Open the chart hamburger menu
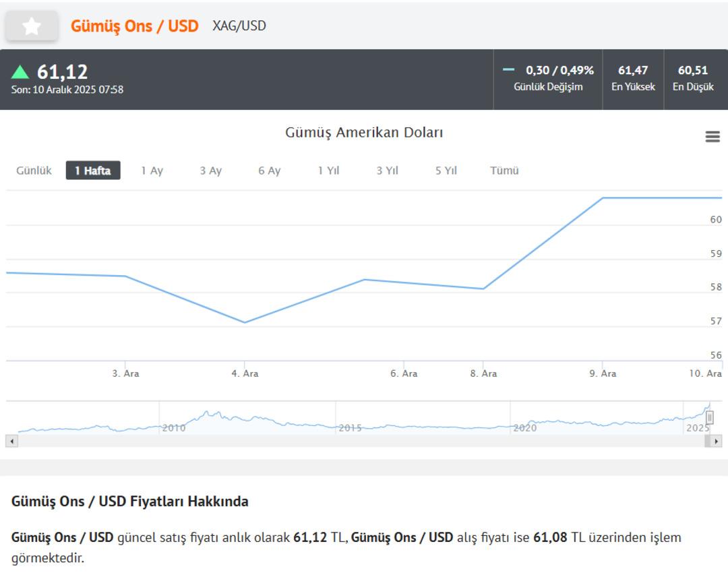This screenshot has height=573, width=728. [x=712, y=137]
